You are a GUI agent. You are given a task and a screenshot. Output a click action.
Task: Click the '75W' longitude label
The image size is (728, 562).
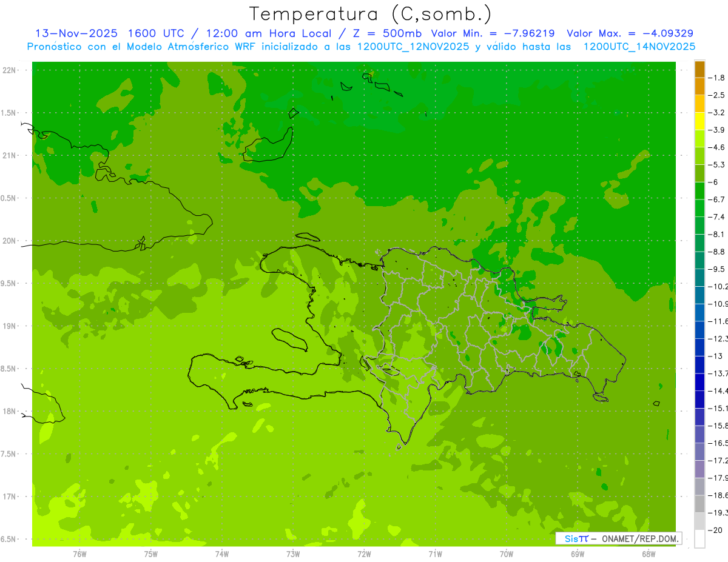(x=151, y=554)
